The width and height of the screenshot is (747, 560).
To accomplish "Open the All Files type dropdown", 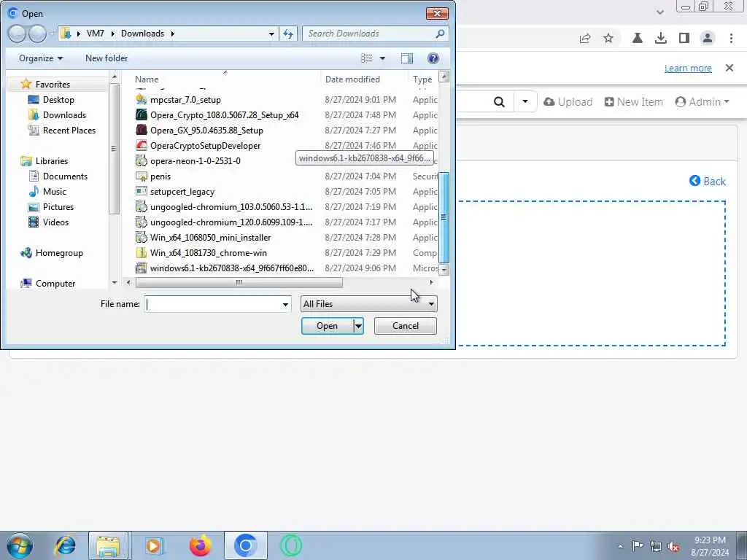I will coord(368,304).
